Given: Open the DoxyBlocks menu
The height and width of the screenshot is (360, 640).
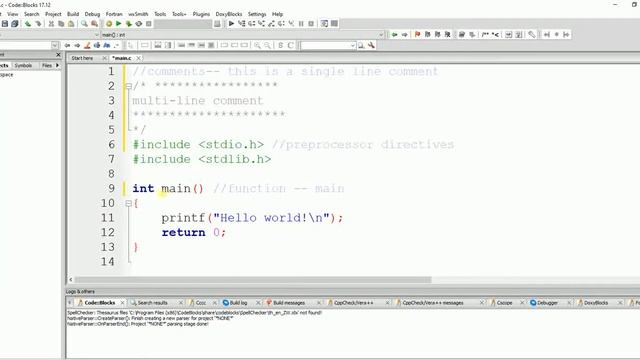Looking at the screenshot, I should click(x=229, y=14).
